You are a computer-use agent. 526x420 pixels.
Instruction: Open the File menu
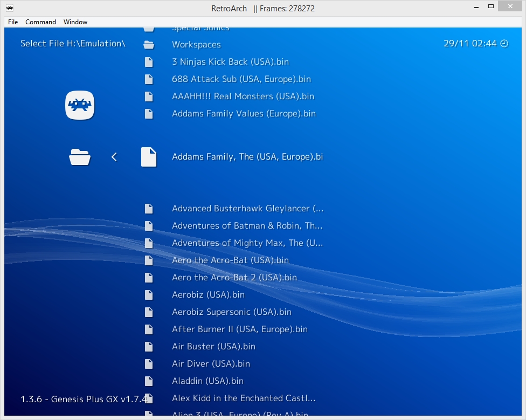click(x=13, y=22)
